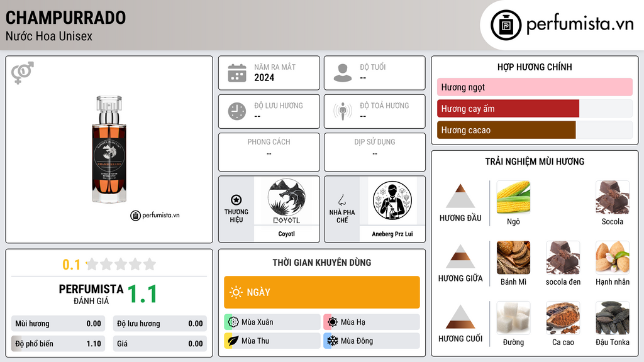Click the clock icon beside Độ lưu hương
644x362 pixels.
pyautogui.click(x=237, y=111)
